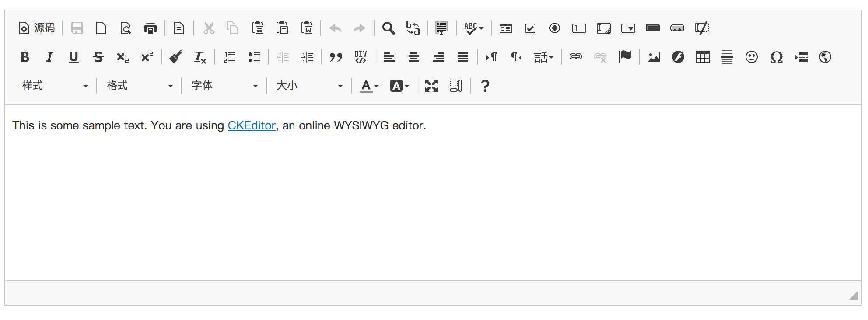Image resolution: width=868 pixels, height=320 pixels.
Task: Open the text color picker
Action: coord(369,86)
